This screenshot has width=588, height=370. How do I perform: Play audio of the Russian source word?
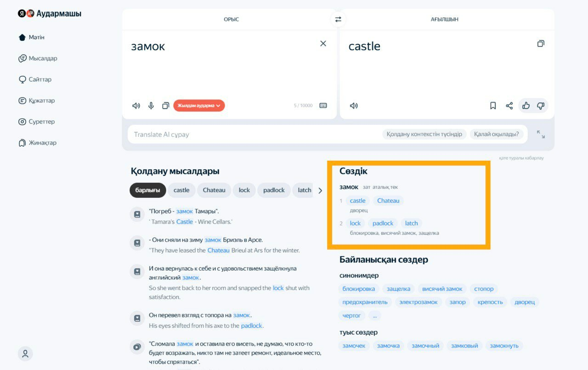pos(136,106)
